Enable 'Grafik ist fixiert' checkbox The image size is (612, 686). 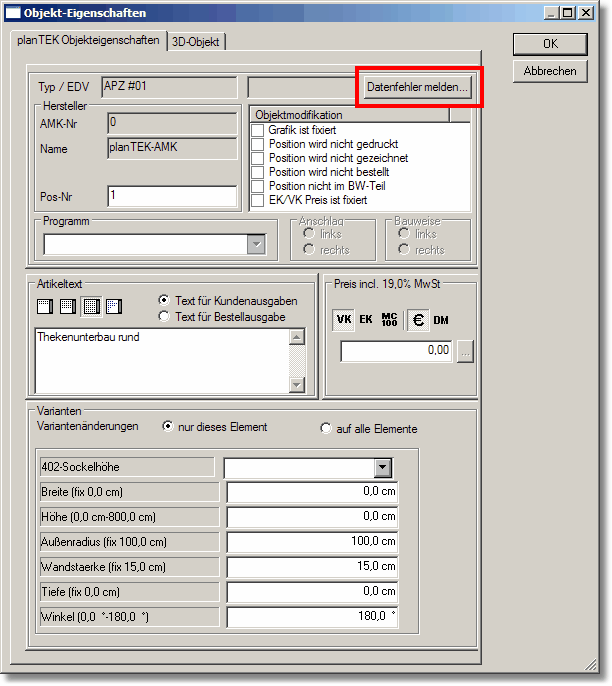pos(258,131)
